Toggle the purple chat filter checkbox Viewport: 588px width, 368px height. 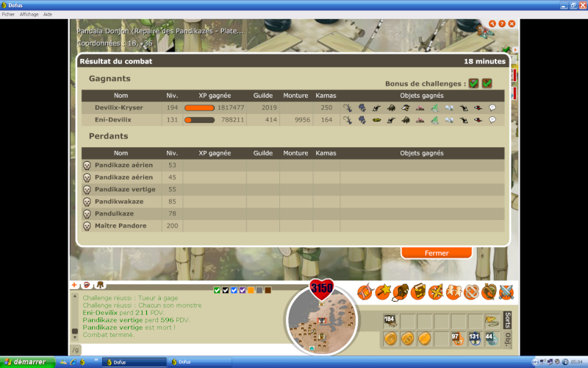click(243, 290)
